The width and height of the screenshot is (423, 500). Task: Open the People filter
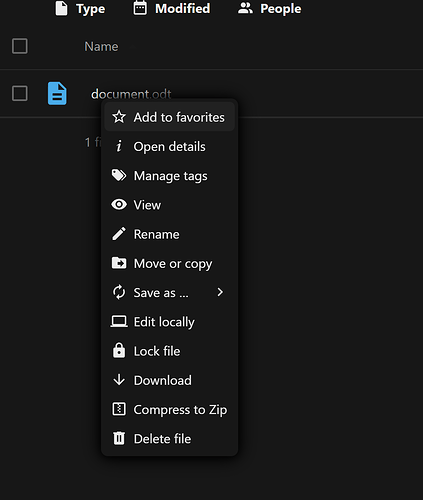click(x=269, y=9)
